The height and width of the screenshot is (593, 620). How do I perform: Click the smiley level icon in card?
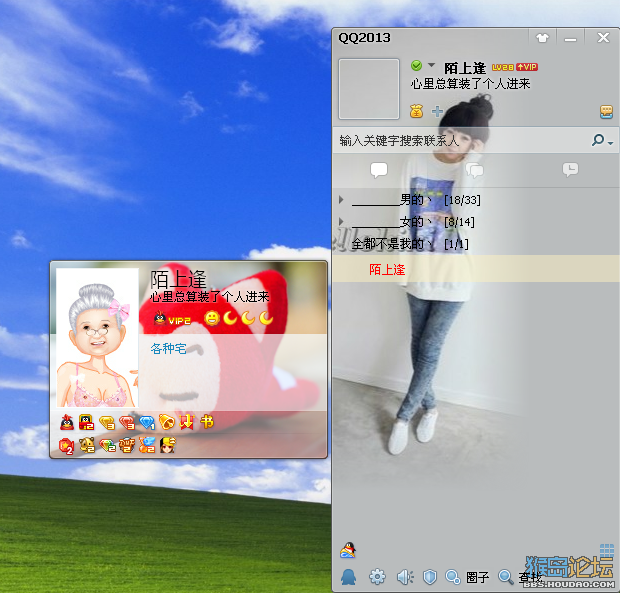(x=212, y=318)
